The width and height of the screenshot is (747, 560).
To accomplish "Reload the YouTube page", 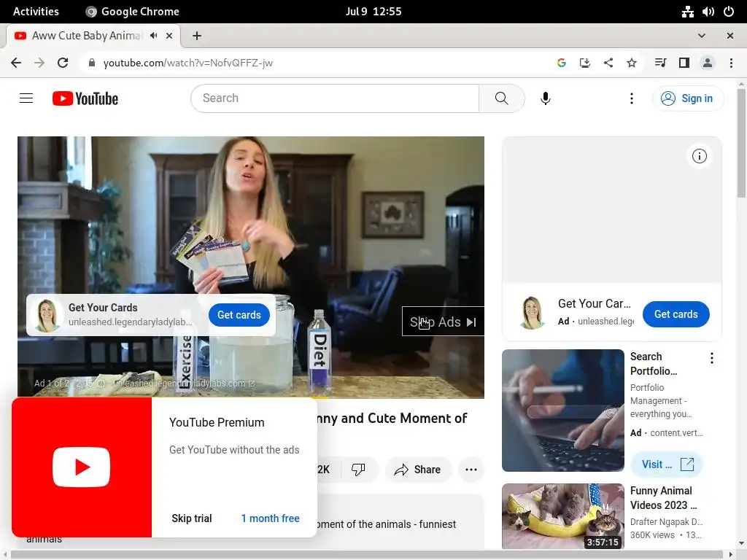I will 63,63.
